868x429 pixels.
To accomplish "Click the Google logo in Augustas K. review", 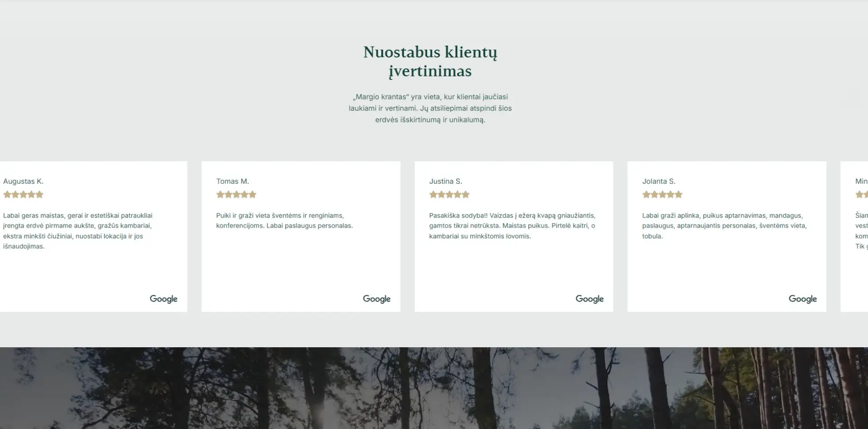I will 163,299.
